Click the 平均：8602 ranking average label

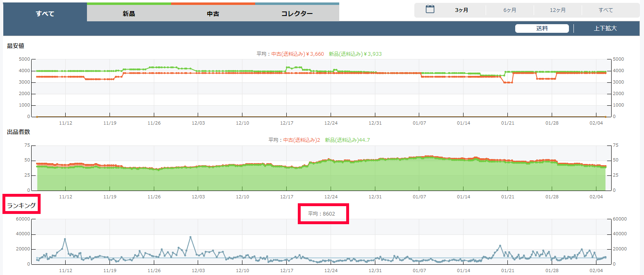point(322,214)
